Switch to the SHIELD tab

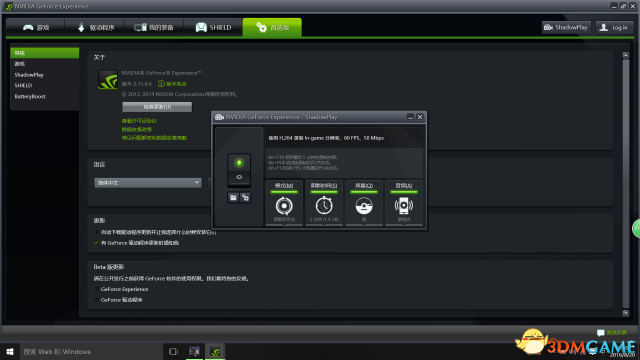click(x=213, y=27)
